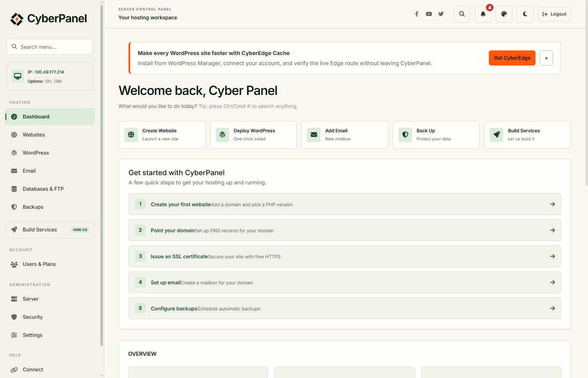Click the Back Up quick action card

(436, 135)
